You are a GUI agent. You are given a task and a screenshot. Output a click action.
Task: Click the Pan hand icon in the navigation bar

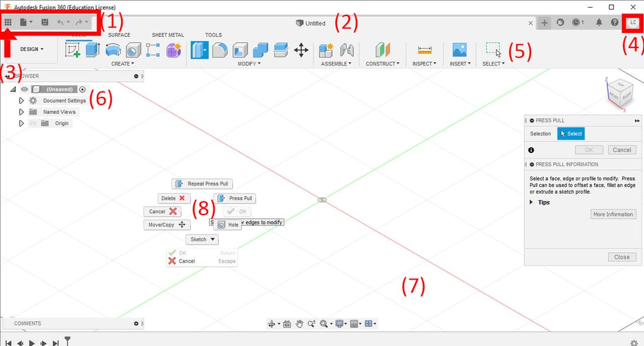(299, 323)
